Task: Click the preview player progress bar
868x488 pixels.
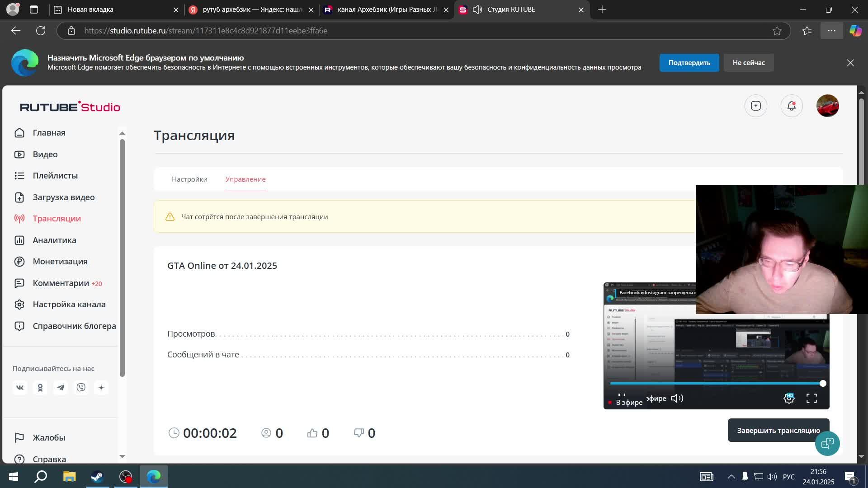Action: pyautogui.click(x=716, y=383)
